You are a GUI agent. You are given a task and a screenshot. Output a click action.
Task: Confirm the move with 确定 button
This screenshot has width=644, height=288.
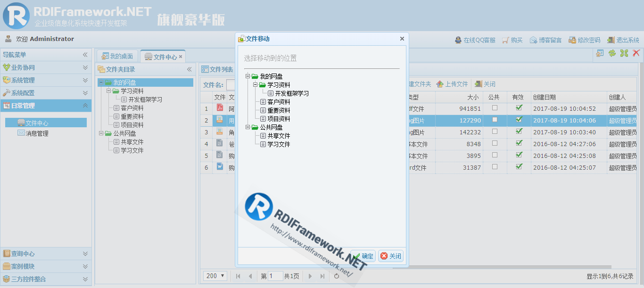coord(363,256)
